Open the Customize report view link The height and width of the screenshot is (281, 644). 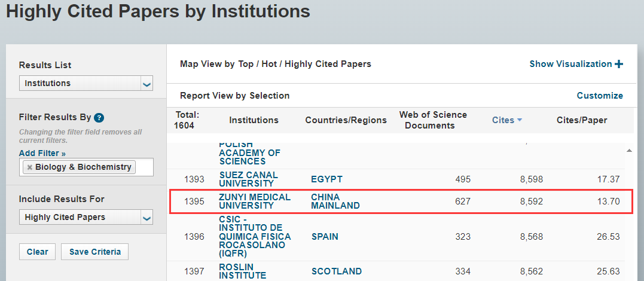point(600,96)
